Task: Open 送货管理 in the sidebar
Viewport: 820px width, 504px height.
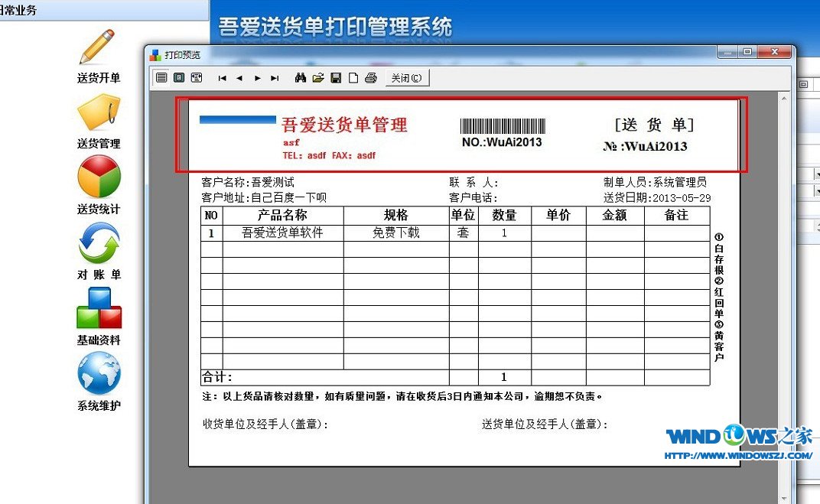Action: click(x=99, y=113)
